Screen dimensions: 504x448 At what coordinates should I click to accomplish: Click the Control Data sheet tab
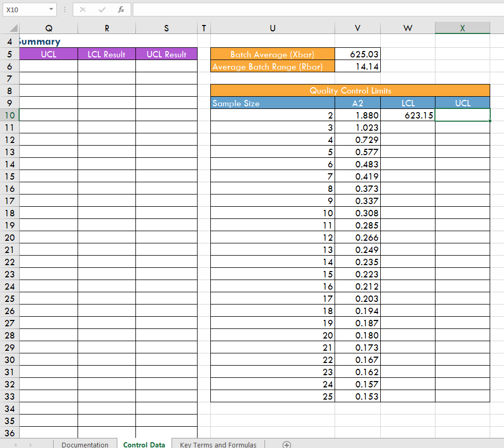coord(143,445)
